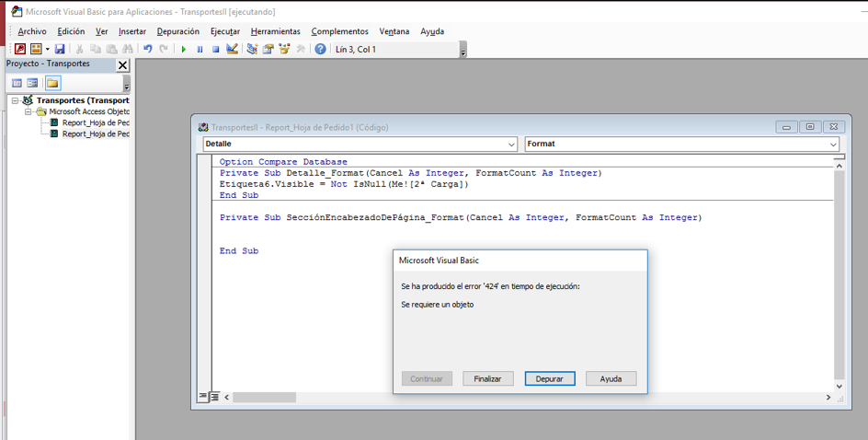The image size is (868, 440).
Task: Save the project with the floppy disk icon
Action: tap(60, 50)
